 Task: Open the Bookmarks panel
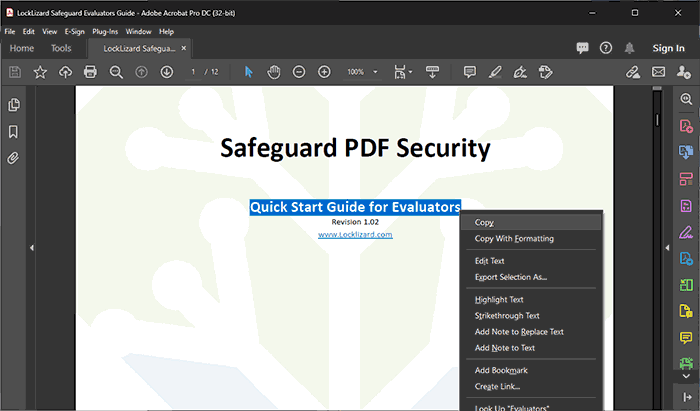click(13, 132)
